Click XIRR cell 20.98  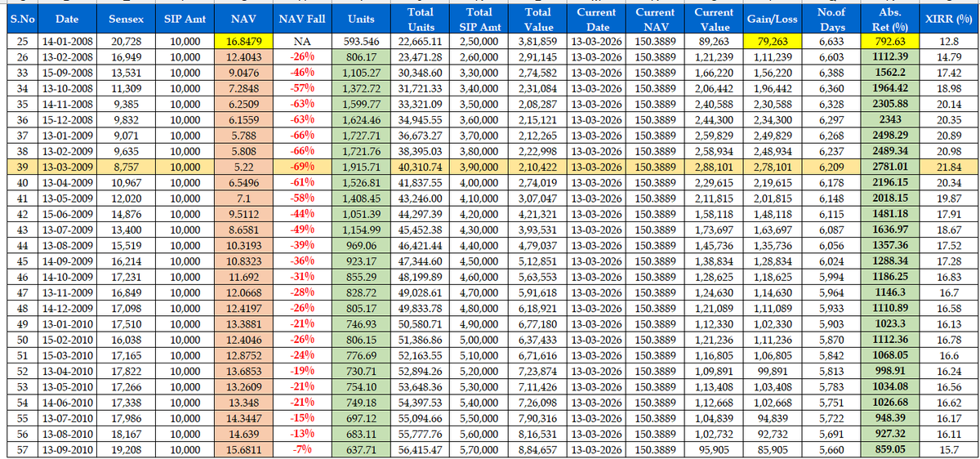[947, 152]
